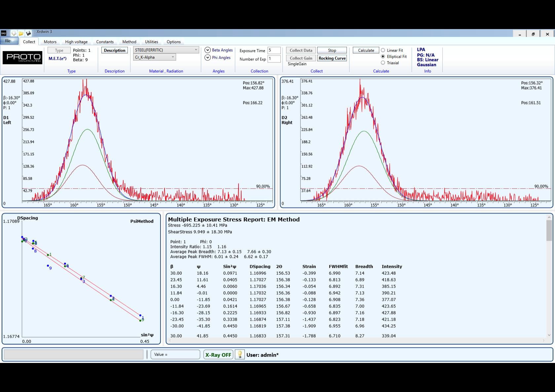Click the Calculate button
Screen dimensions: 555x392
coord(366,51)
